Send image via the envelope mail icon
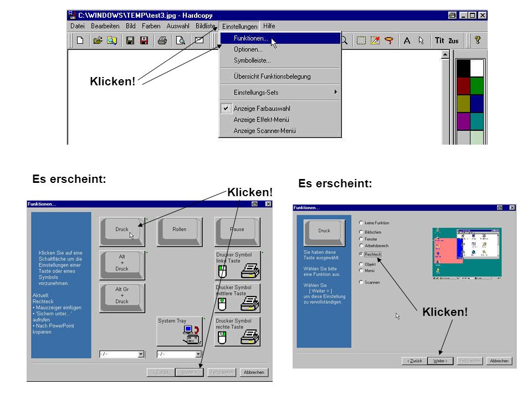Screen dimensions: 532x399 coord(199,40)
